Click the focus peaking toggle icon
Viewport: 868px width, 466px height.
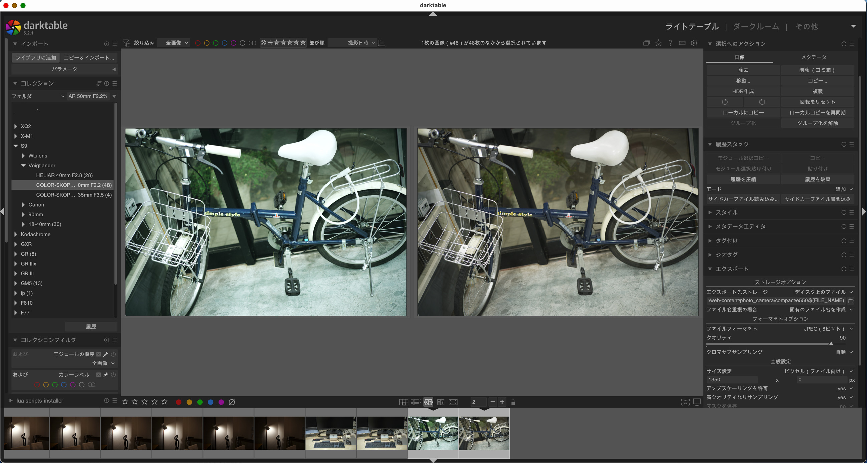[x=686, y=403]
